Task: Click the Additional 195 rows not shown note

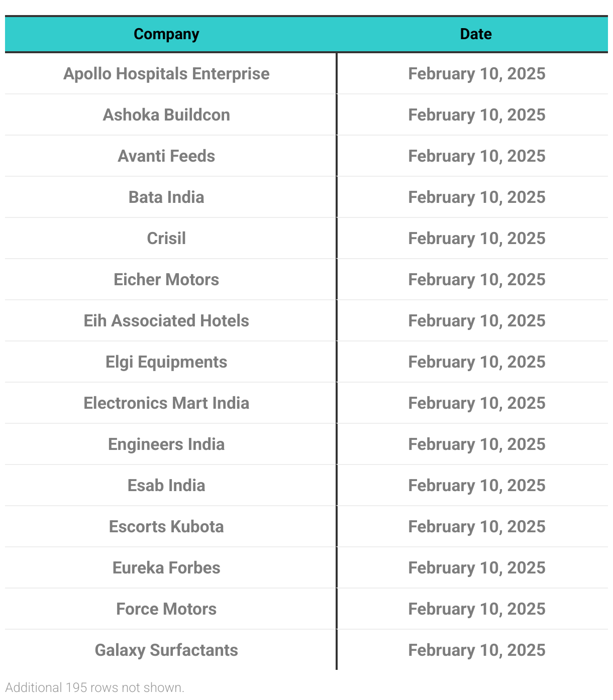Action: tap(95, 687)
